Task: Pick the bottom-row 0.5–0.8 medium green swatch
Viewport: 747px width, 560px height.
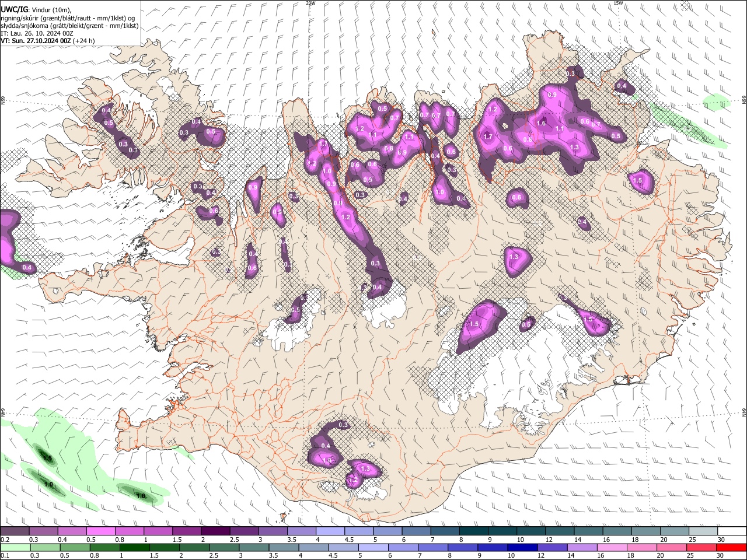Action: pyautogui.click(x=75, y=547)
